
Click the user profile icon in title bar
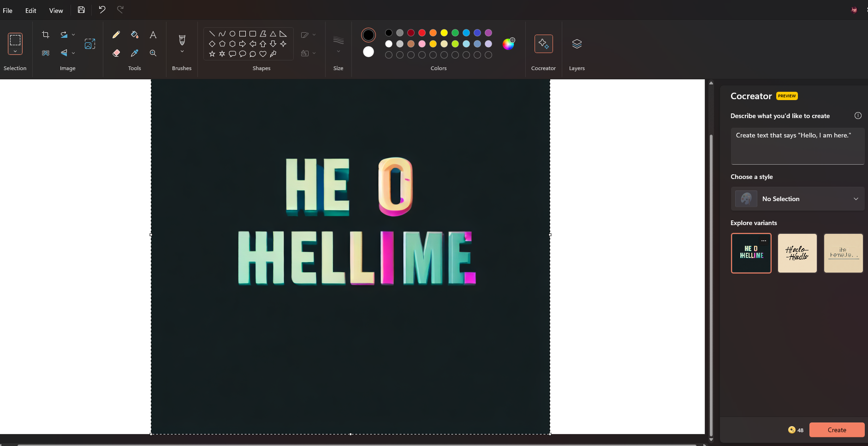tap(854, 10)
